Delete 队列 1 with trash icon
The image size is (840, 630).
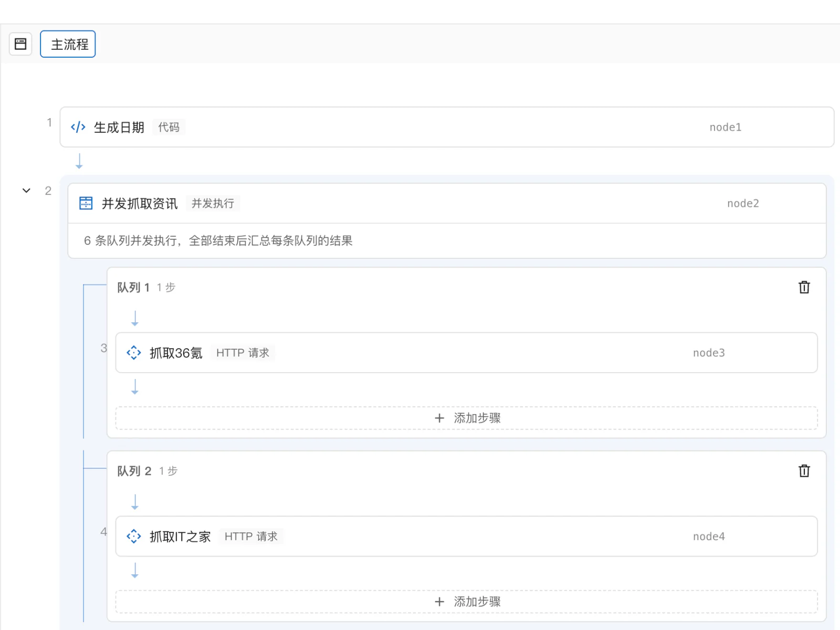tap(804, 287)
